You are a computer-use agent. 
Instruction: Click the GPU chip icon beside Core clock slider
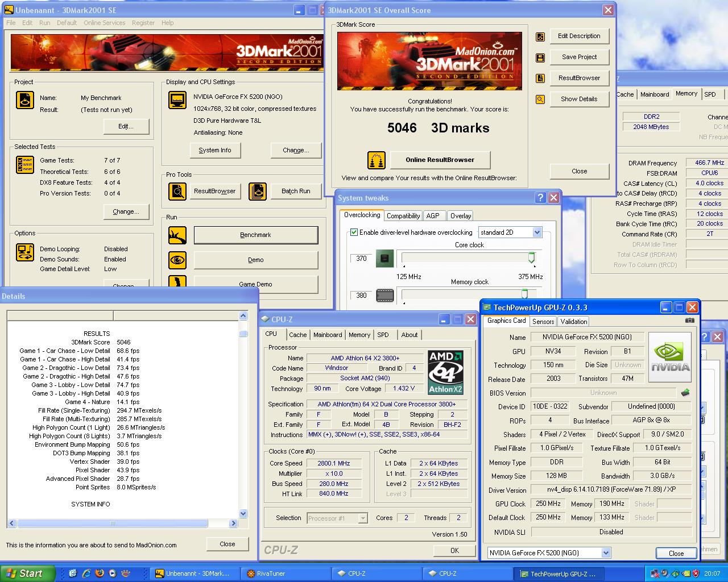(385, 259)
